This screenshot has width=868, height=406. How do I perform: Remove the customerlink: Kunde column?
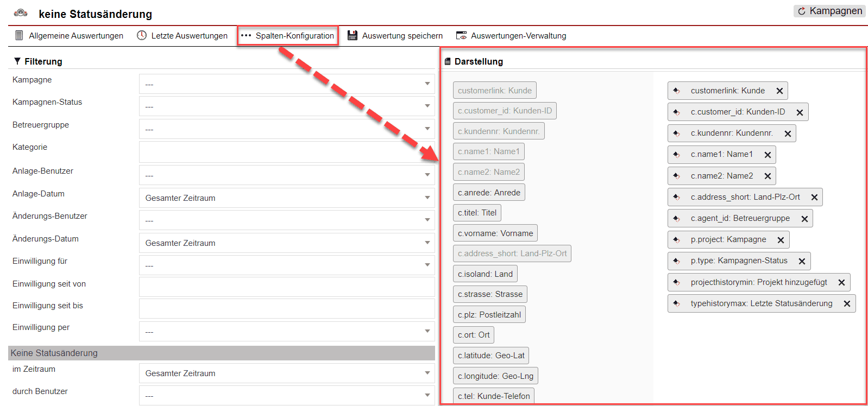tap(779, 91)
